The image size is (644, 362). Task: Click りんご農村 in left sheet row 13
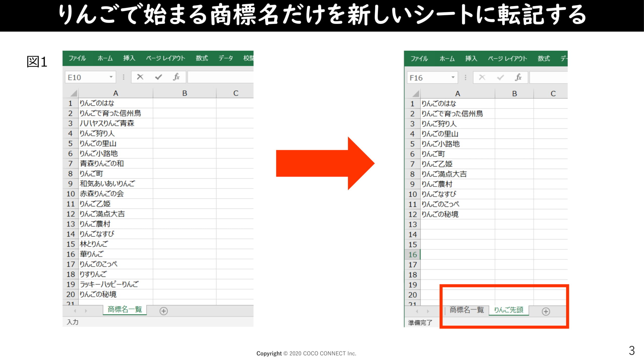tap(116, 224)
